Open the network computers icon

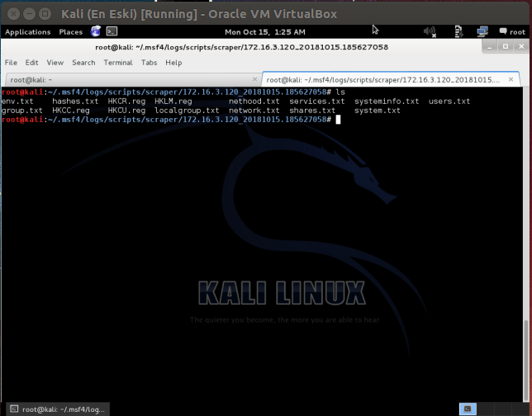click(482, 31)
